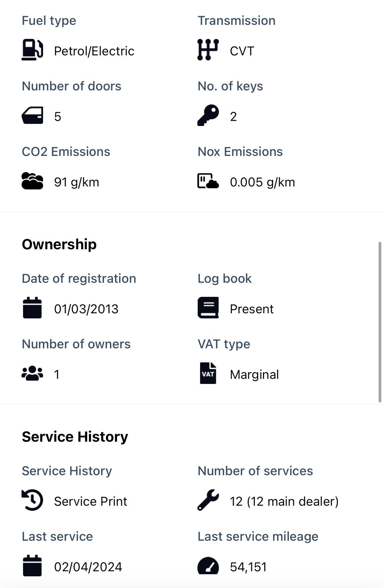This screenshot has width=384, height=588.
Task: Click the Nox emissions icon
Action: click(208, 181)
